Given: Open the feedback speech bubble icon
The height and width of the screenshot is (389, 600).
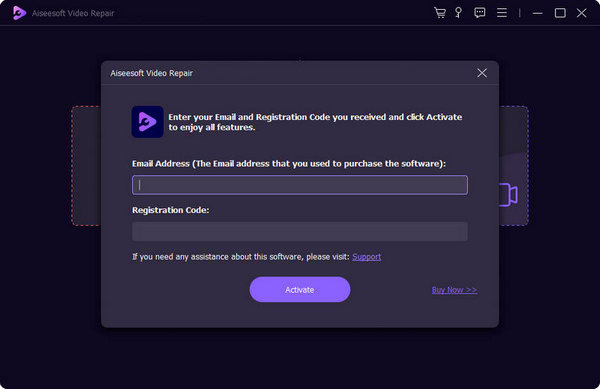Looking at the screenshot, I should [x=479, y=13].
